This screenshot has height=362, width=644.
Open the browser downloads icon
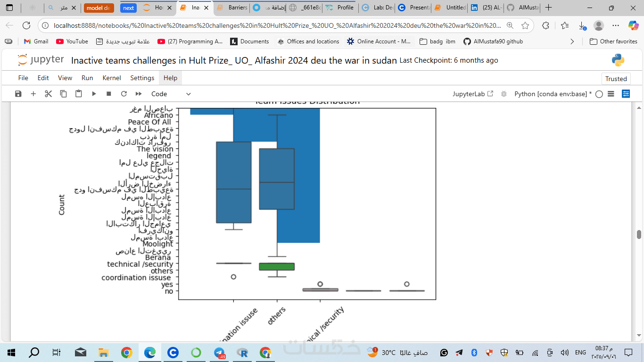[x=582, y=26]
